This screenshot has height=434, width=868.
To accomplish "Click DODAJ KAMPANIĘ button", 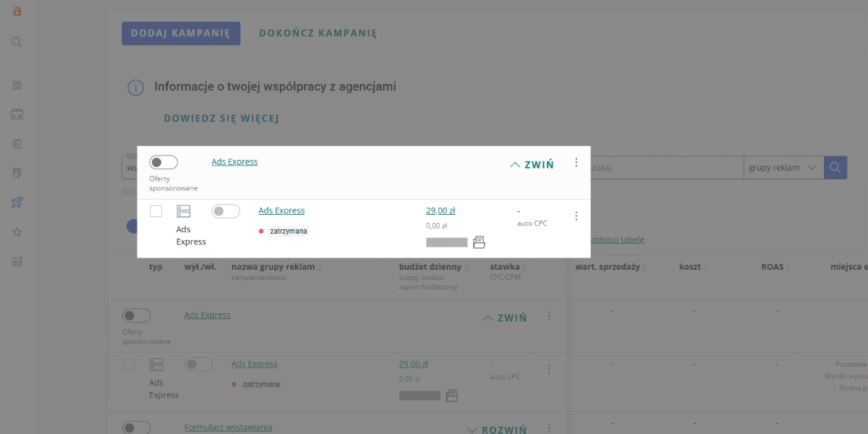I will 181,33.
